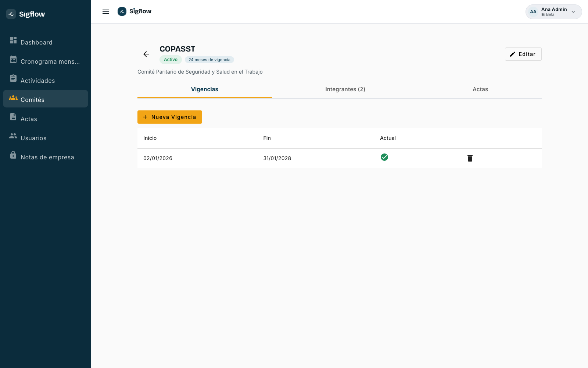Click the green Actual checkmark indicator

(x=384, y=157)
